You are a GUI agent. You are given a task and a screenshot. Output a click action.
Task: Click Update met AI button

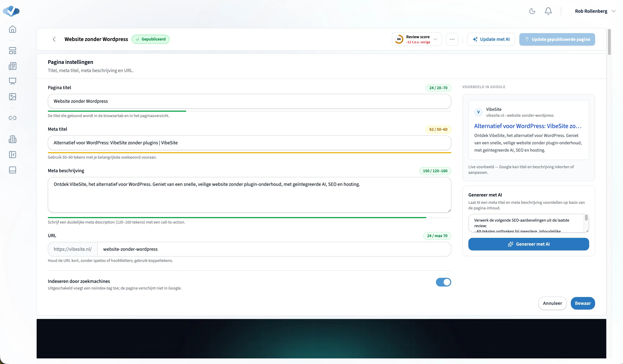[491, 39]
